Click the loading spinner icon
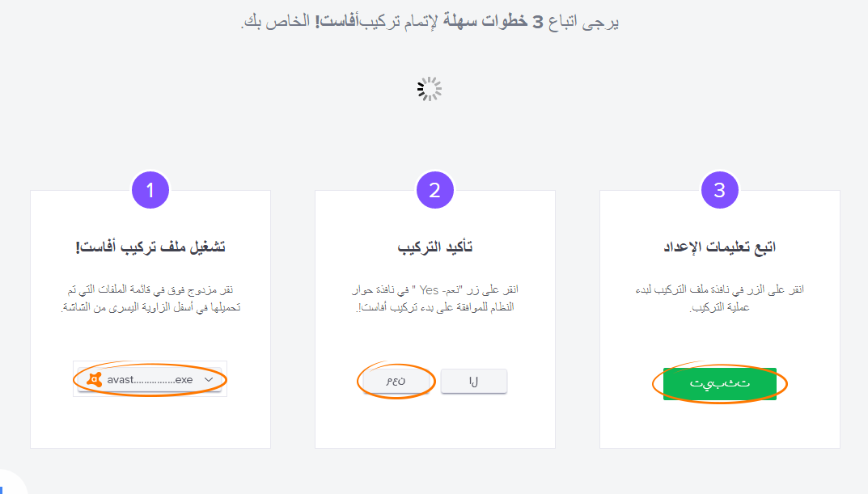 tap(429, 89)
